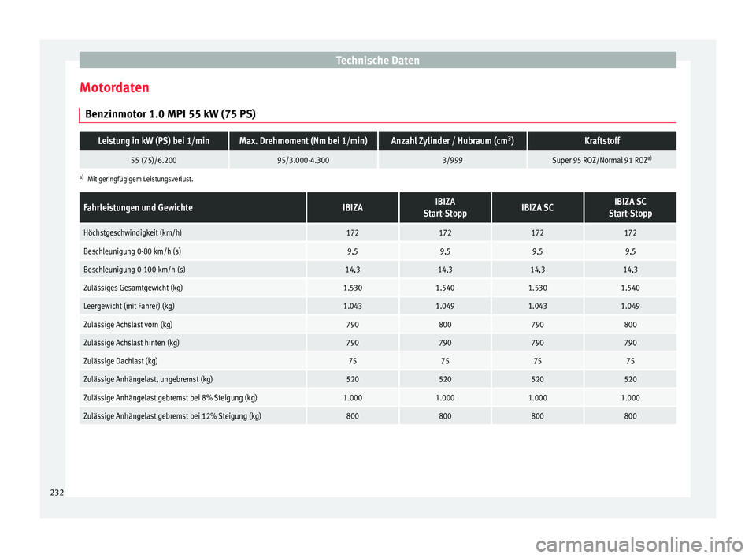Click the "Max. Drehmoment (Nm bei 1/min)" header
Image resolution: width=756 pixels, height=558 pixels.
coord(303,141)
